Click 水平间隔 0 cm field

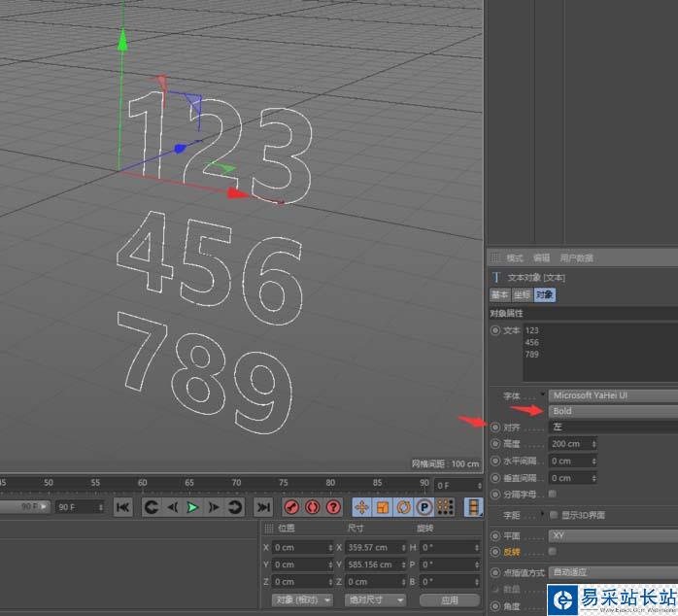tap(568, 462)
